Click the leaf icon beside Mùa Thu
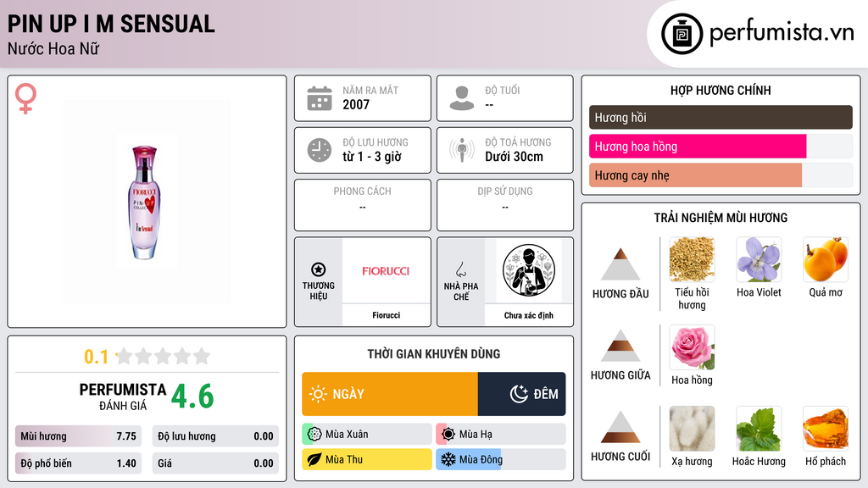This screenshot has width=868, height=488. tap(314, 459)
